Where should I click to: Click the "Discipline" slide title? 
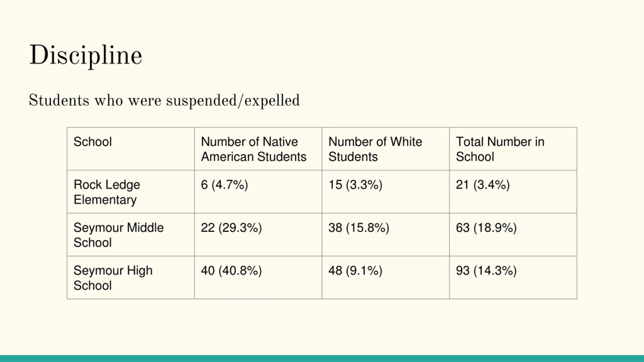(86, 56)
